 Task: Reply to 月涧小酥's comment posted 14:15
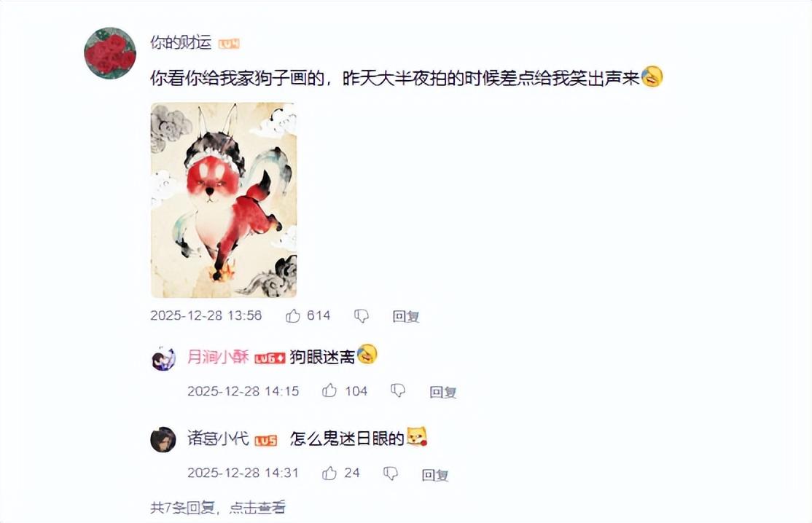coord(442,392)
